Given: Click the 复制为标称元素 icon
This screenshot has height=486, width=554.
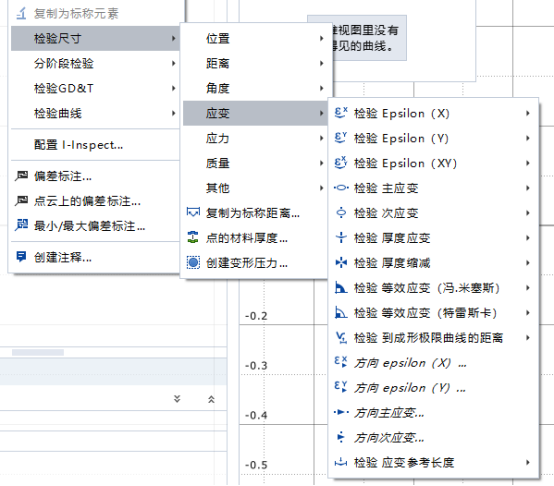Looking at the screenshot, I should click(x=21, y=13).
